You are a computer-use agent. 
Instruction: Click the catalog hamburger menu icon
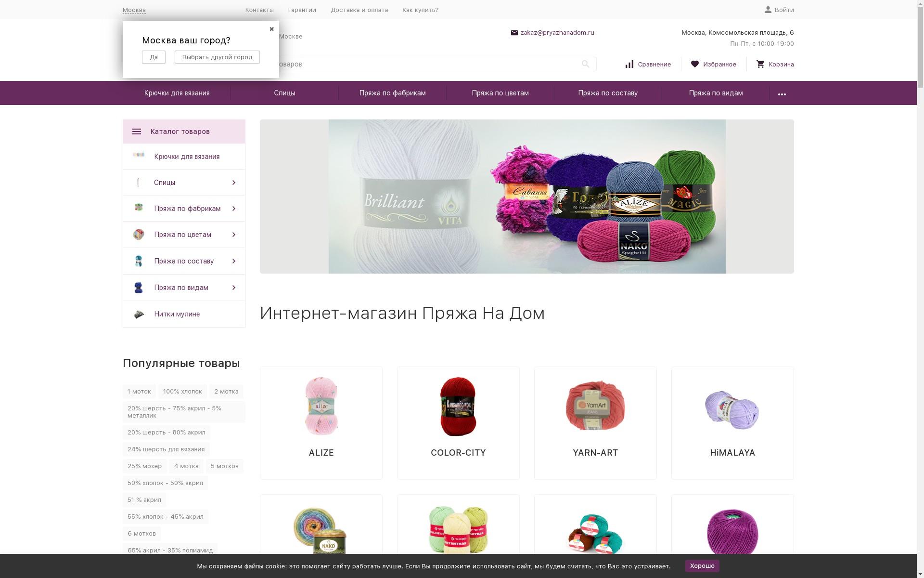pos(137,131)
